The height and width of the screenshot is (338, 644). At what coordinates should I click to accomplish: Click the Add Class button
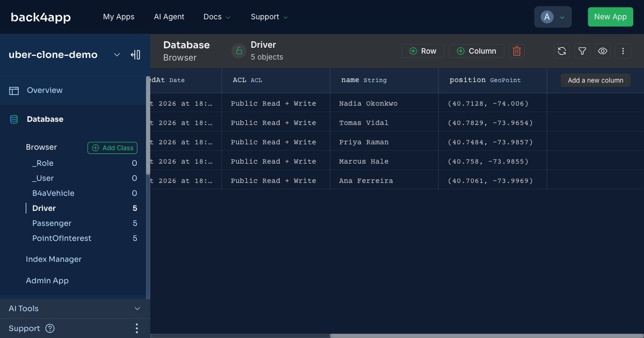[x=112, y=148]
